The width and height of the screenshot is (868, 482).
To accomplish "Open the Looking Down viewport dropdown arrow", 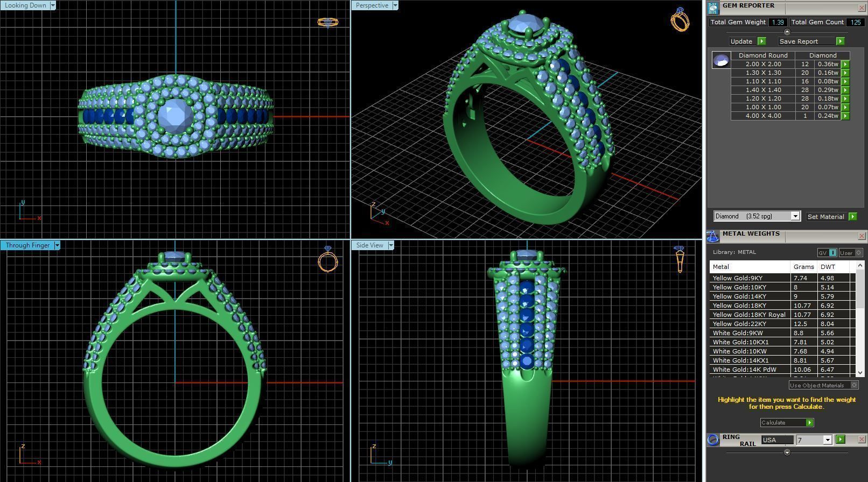I will [52, 5].
